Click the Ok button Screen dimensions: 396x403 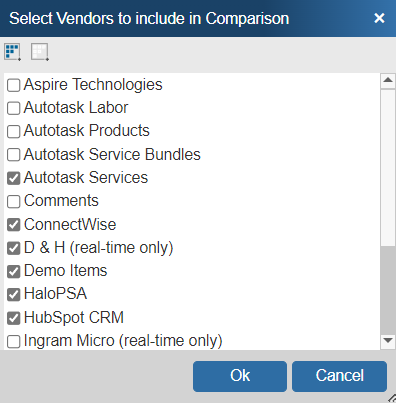240,376
